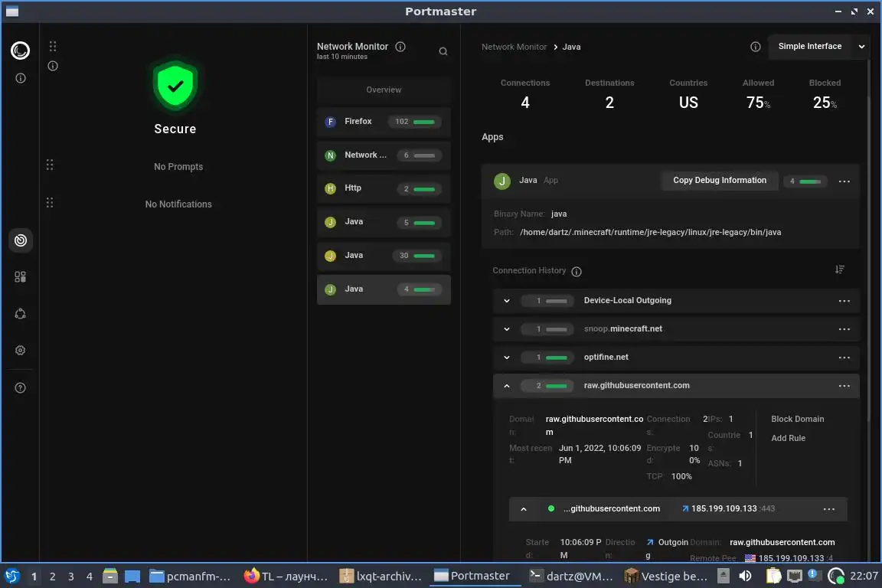Click the Blocked 25% statistic
The width and height of the screenshot is (882, 588).
point(825,94)
